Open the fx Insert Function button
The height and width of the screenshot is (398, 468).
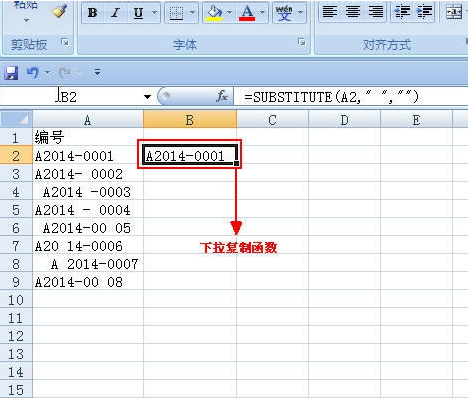222,97
